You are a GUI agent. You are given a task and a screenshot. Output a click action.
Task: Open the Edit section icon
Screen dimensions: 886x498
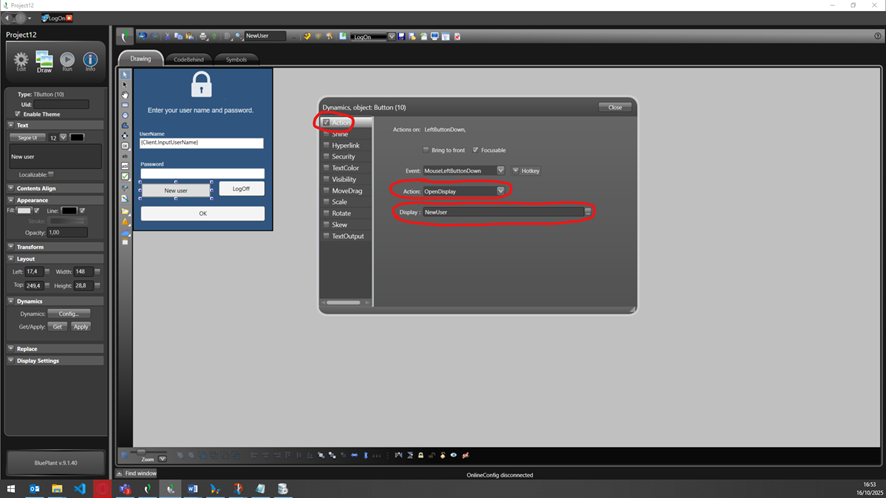pos(20,62)
